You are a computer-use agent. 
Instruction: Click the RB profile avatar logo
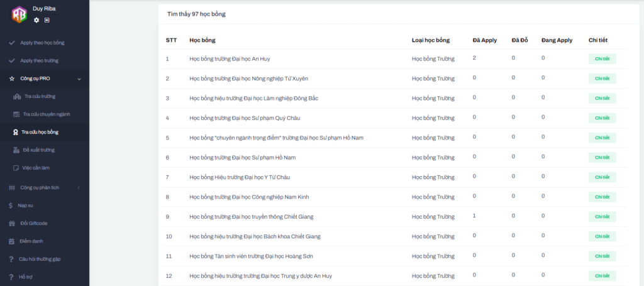tap(19, 14)
